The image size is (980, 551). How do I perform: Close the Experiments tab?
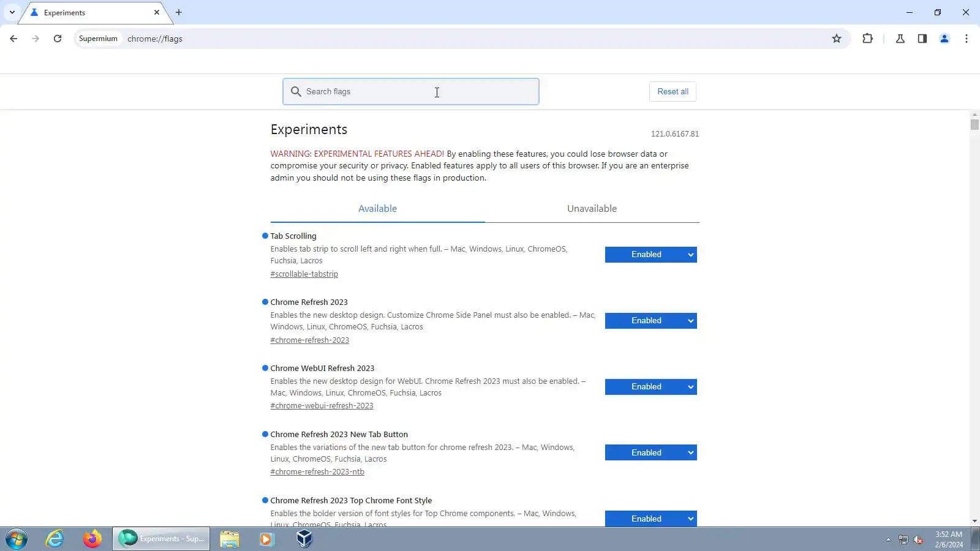pyautogui.click(x=157, y=12)
